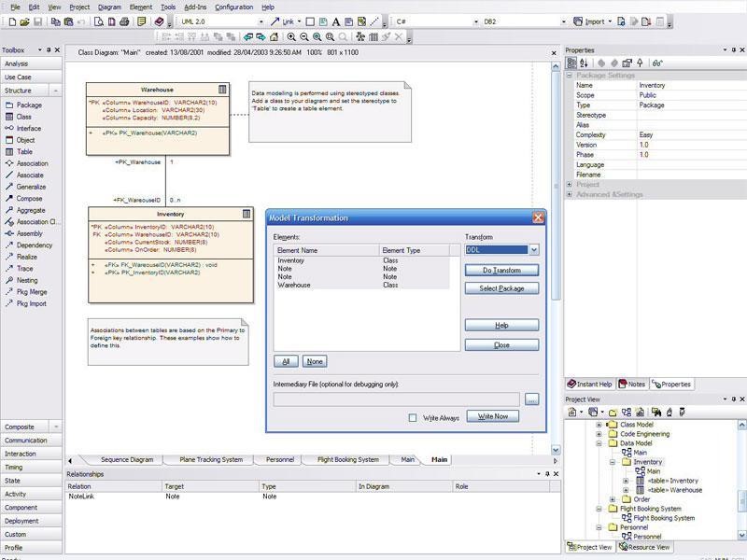Close the Model Transformation dialog with X
747x560 pixels.
pyautogui.click(x=538, y=217)
